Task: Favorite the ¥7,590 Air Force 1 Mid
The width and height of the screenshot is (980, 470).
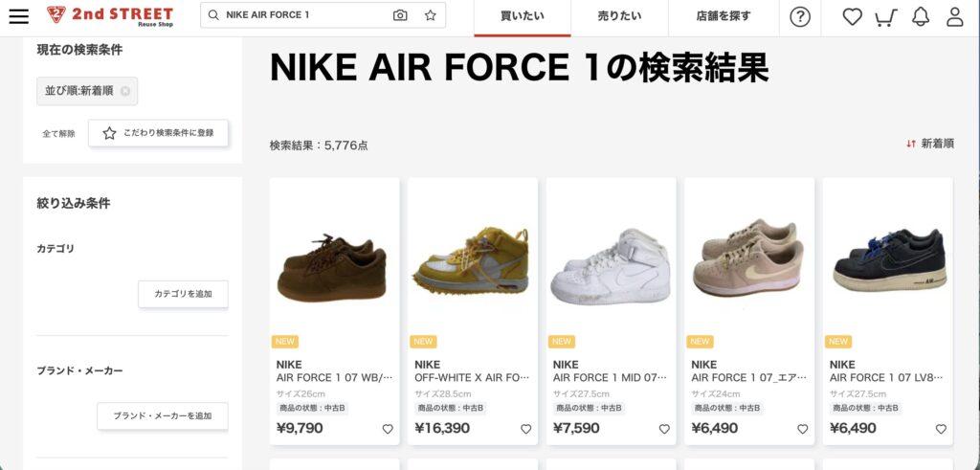Action: coord(664,429)
